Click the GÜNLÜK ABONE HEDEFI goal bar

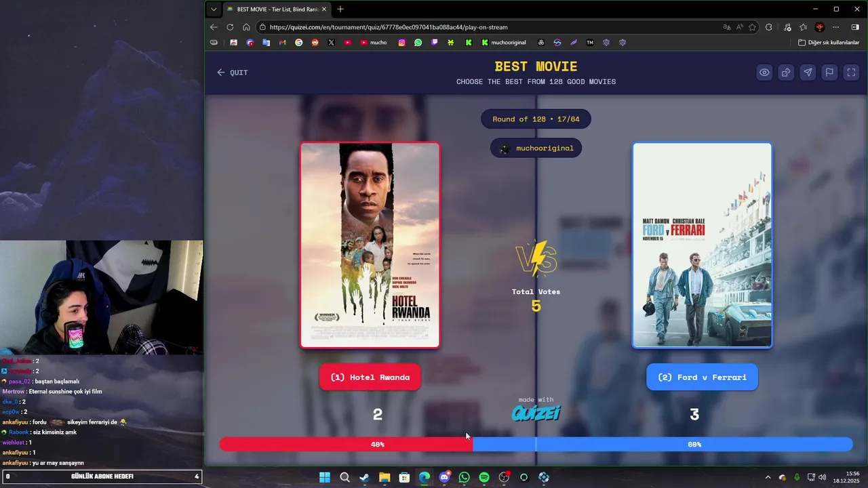click(x=102, y=476)
